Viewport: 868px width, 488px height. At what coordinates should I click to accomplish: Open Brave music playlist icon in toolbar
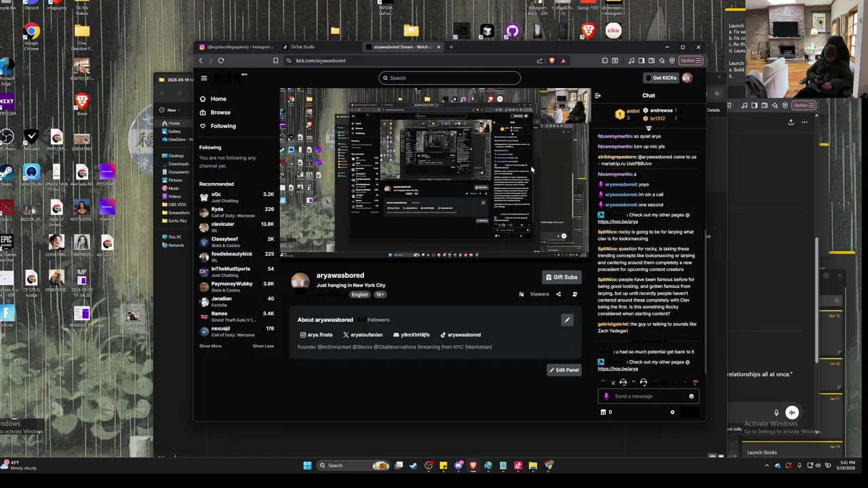631,61
